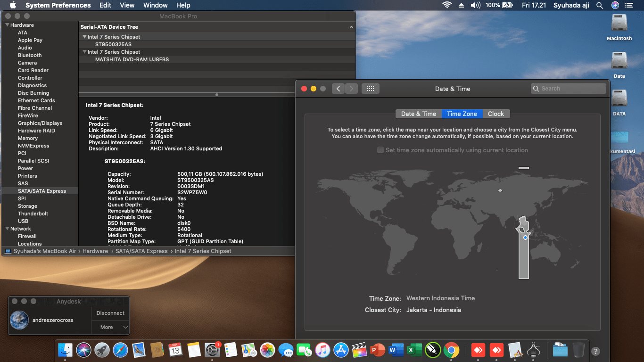Viewport: 644px width, 362px height.
Task: Launch Microsoft Word from the Dock
Action: click(396, 350)
